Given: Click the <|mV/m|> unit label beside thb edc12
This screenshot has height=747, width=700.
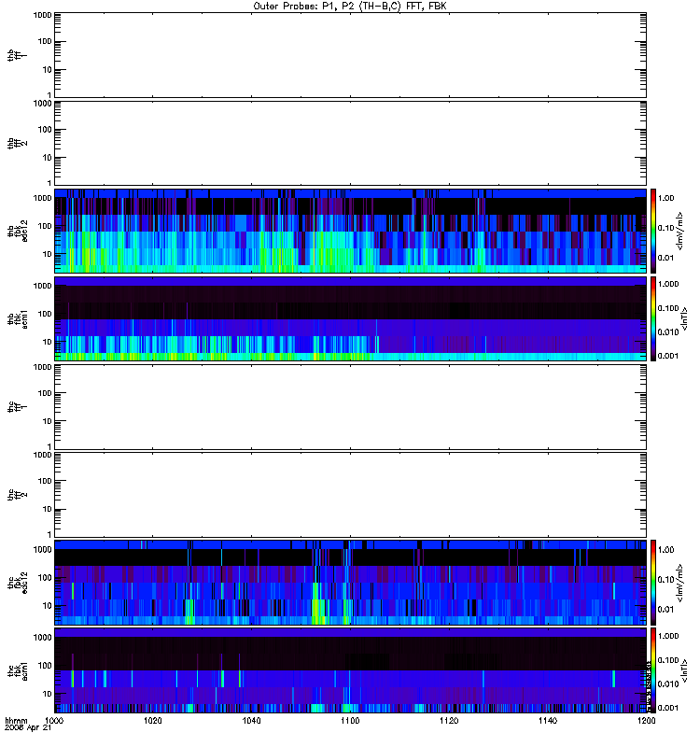Looking at the screenshot, I should (x=679, y=231).
